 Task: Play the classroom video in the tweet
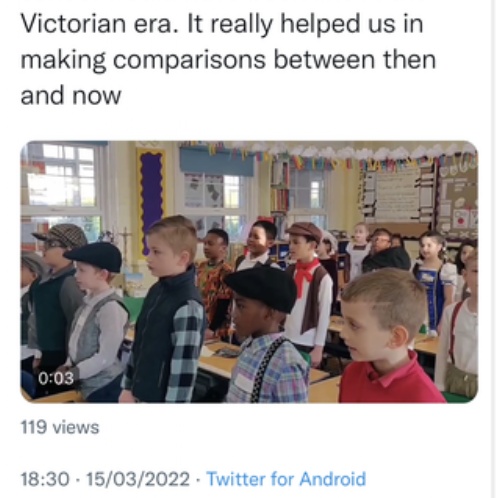[249, 272]
